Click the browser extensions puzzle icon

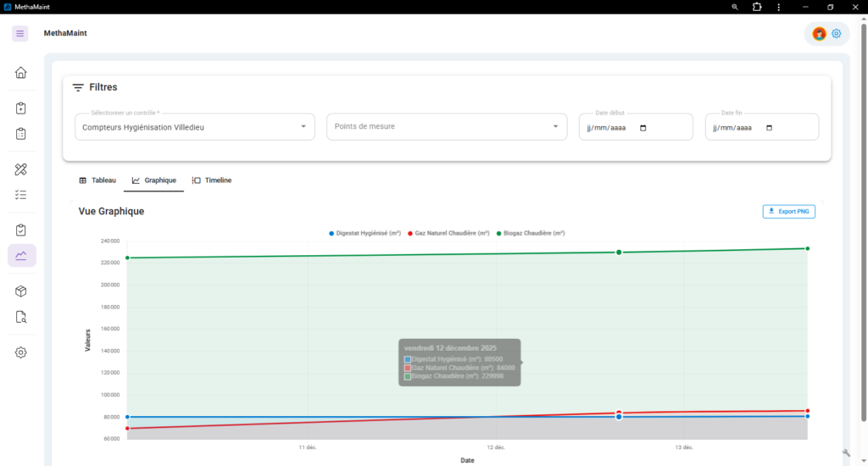[x=757, y=7]
